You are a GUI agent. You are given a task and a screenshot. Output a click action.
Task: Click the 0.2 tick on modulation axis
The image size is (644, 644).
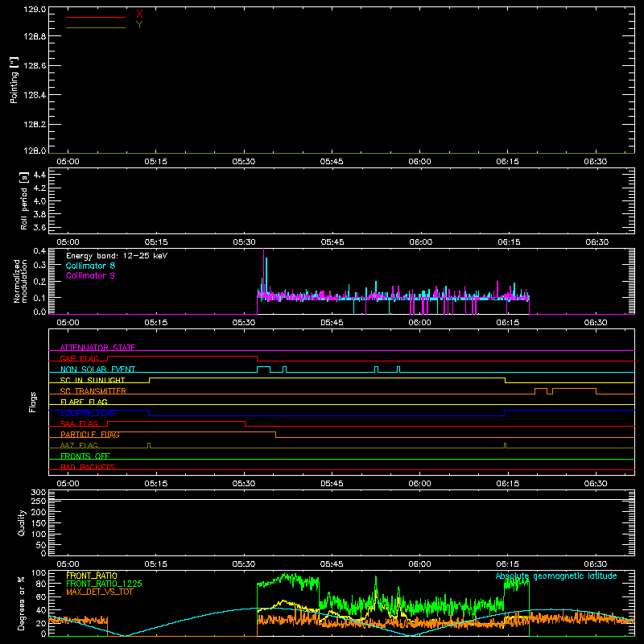(39, 282)
